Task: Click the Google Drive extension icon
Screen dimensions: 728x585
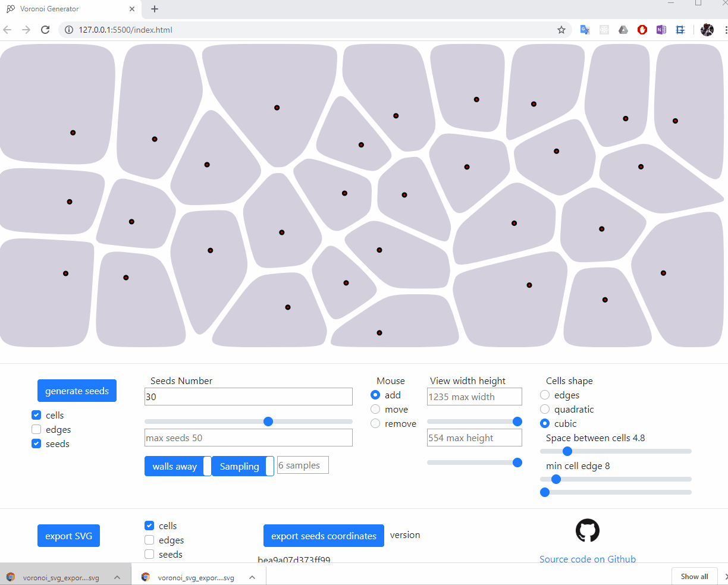Action: pyautogui.click(x=623, y=29)
